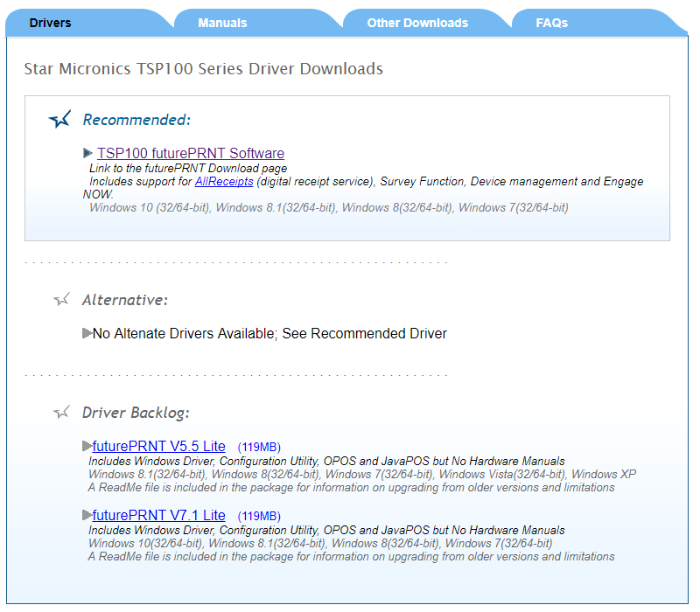Viewport: 700px width, 612px height.
Task: Click 'Link to the futurePRNT Download page' text
Action: click(x=188, y=168)
